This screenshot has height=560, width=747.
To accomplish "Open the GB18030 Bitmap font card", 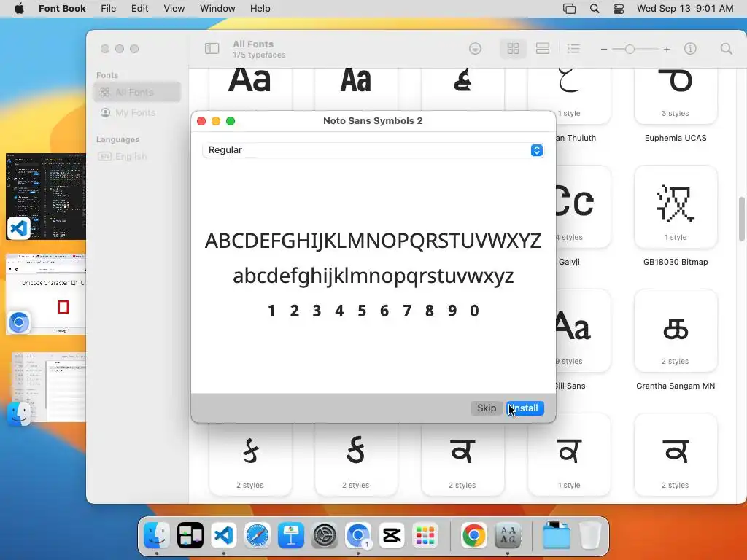I will click(676, 207).
